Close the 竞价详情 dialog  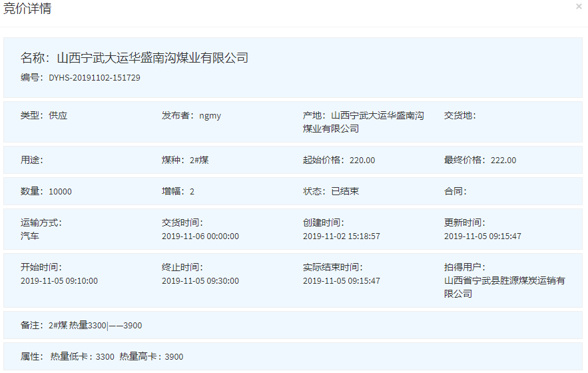click(x=579, y=7)
